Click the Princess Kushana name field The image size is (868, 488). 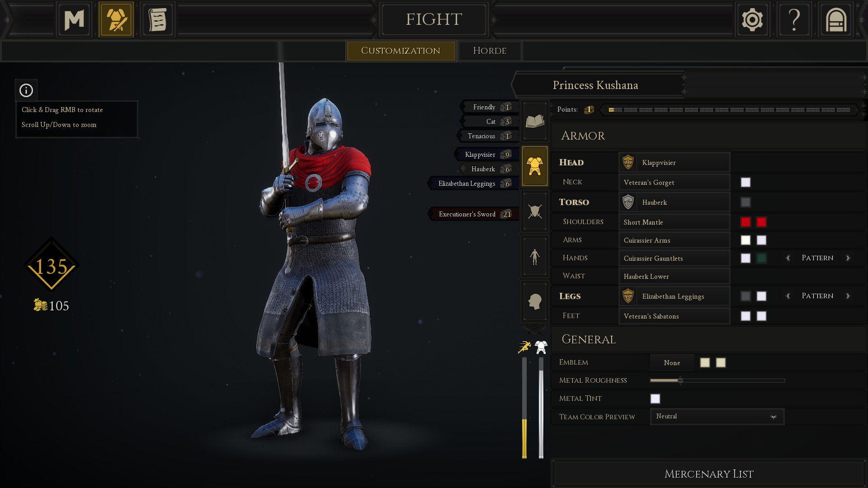tap(596, 85)
